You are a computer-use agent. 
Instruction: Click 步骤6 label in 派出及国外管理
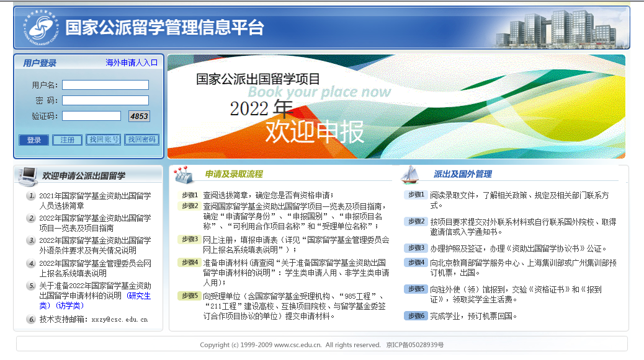tap(416, 316)
